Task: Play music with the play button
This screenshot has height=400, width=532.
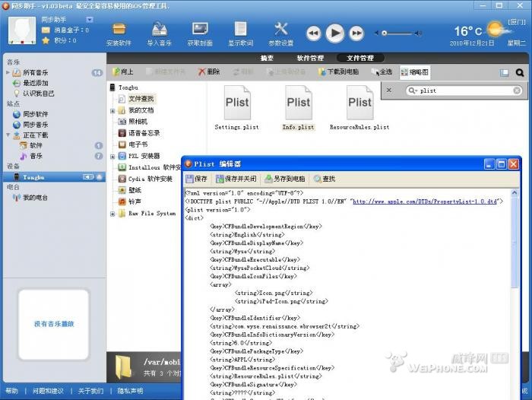Action: coord(335,33)
